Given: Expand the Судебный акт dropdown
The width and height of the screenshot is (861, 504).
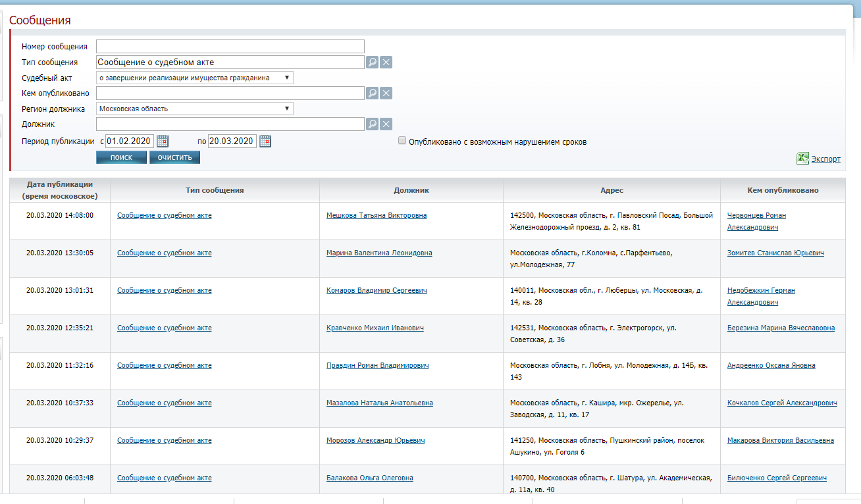Looking at the screenshot, I should 195,78.
